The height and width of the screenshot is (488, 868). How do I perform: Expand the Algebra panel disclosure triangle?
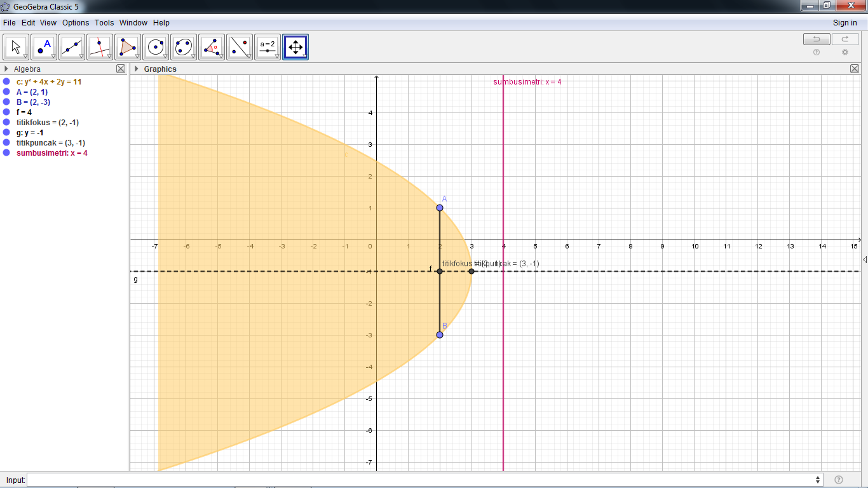[5, 69]
